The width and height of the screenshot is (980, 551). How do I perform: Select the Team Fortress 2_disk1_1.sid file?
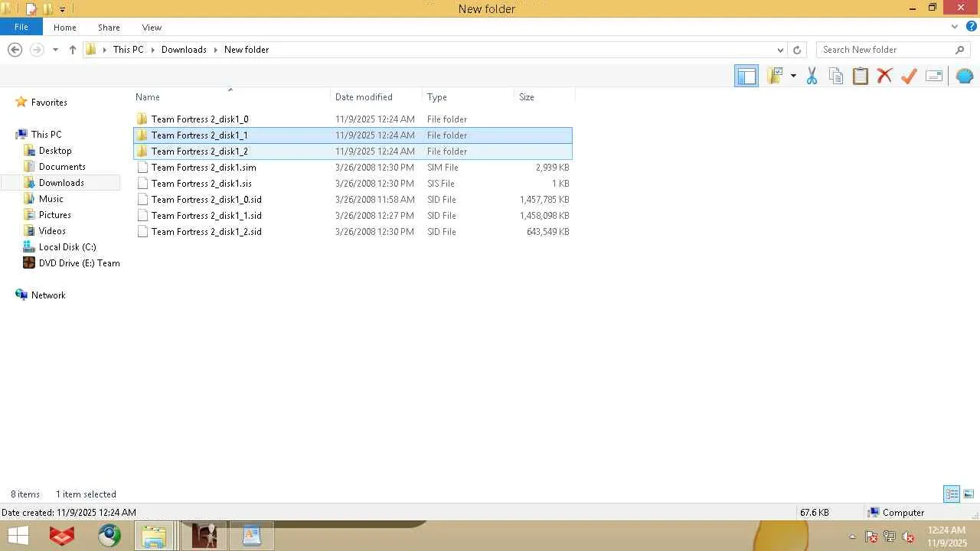point(353,216)
